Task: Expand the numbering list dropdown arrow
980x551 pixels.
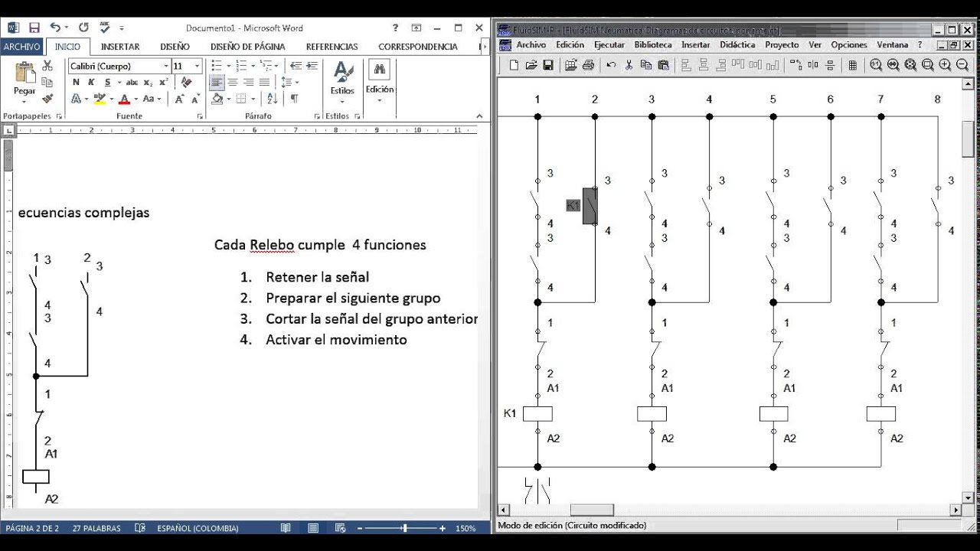Action: 253,66
